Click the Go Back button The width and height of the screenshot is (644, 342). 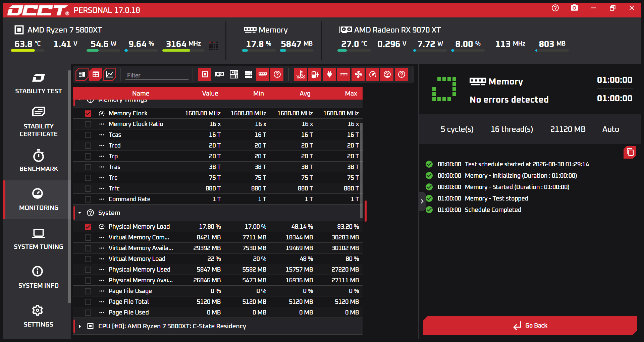(530, 326)
